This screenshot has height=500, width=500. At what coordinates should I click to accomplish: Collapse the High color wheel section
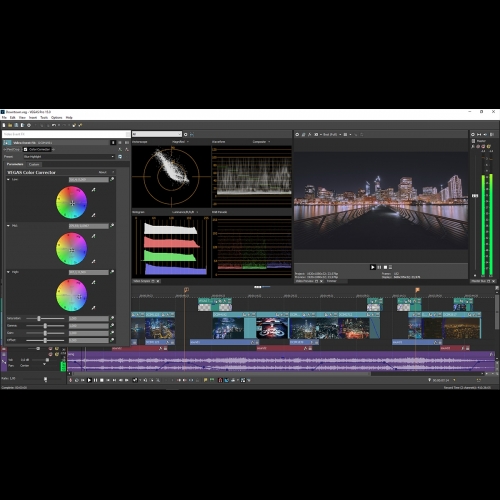click(x=8, y=272)
